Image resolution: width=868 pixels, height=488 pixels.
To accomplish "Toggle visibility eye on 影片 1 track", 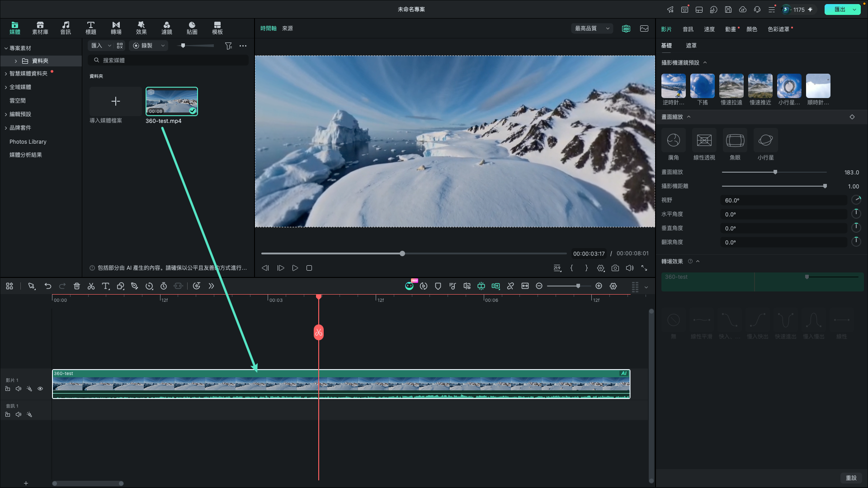I will (40, 389).
